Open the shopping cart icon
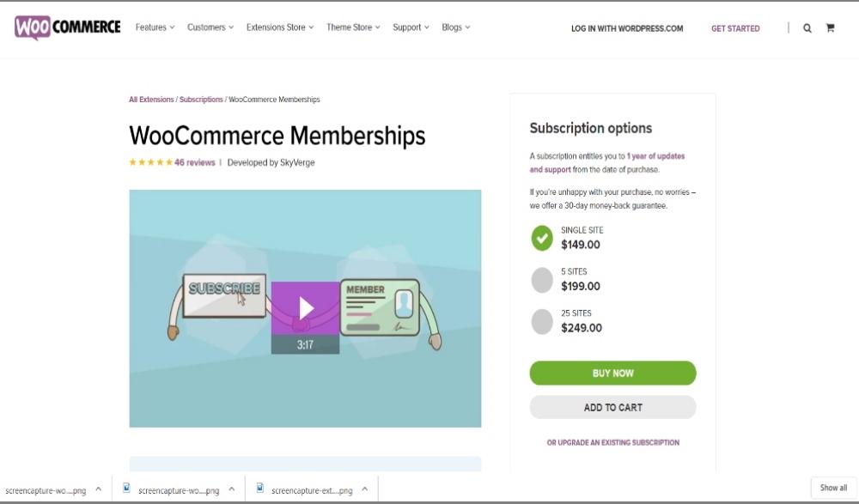 coord(830,28)
